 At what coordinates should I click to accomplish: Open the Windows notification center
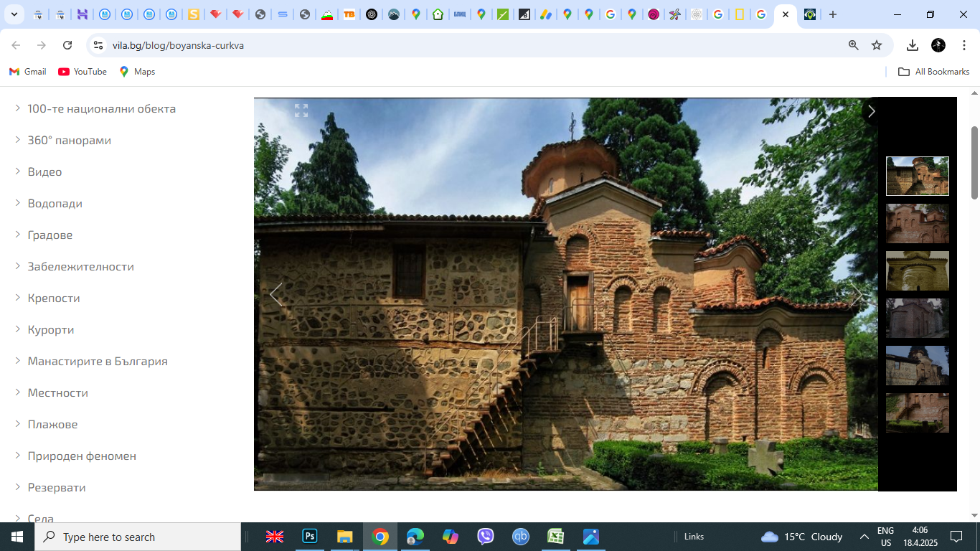coord(956,537)
